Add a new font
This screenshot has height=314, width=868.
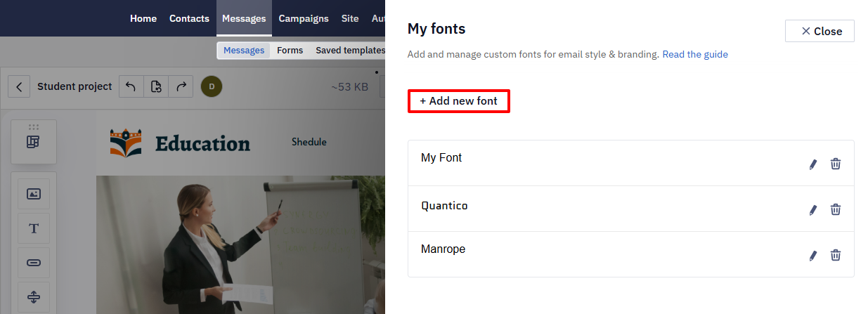[x=458, y=101]
